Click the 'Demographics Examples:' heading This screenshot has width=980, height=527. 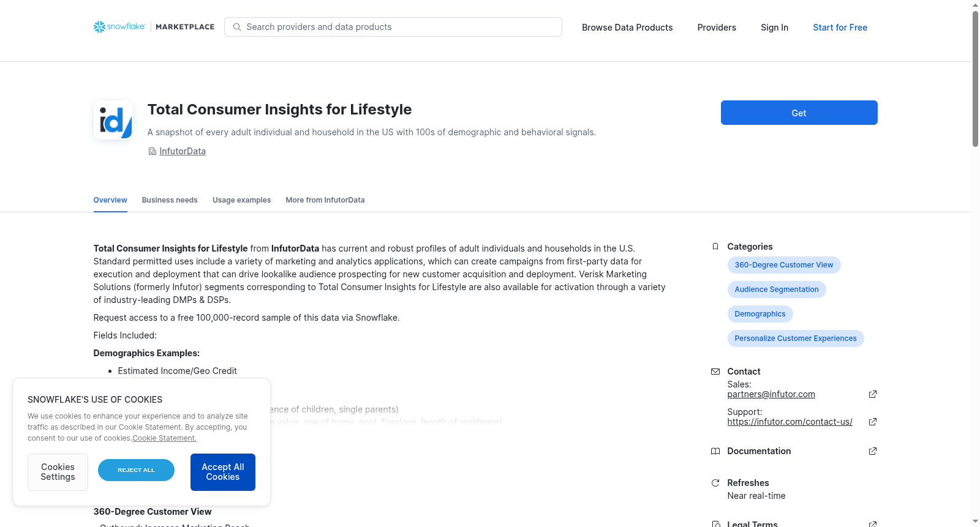tap(146, 353)
